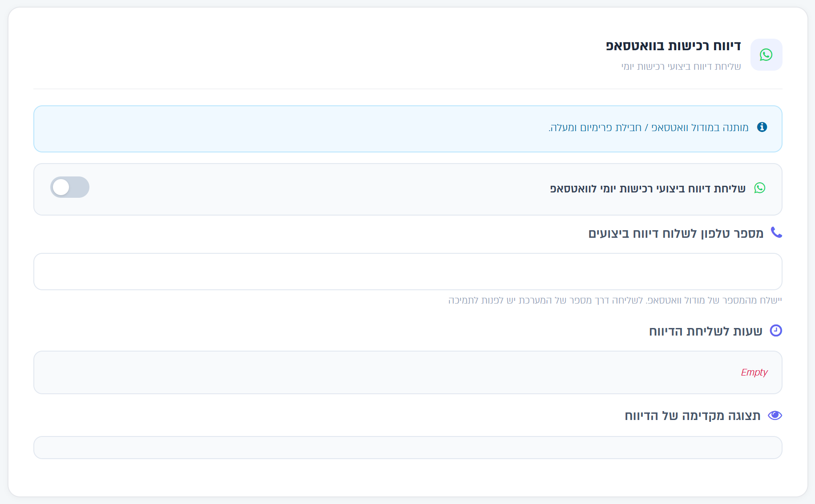The image size is (815, 504).
Task: Open the report sending hours field showing Empty
Action: coord(408,372)
